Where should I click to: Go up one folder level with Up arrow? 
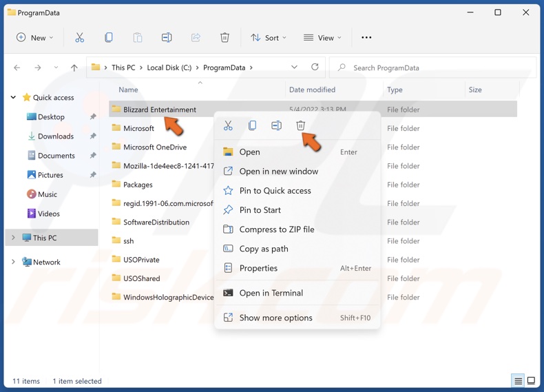(74, 68)
